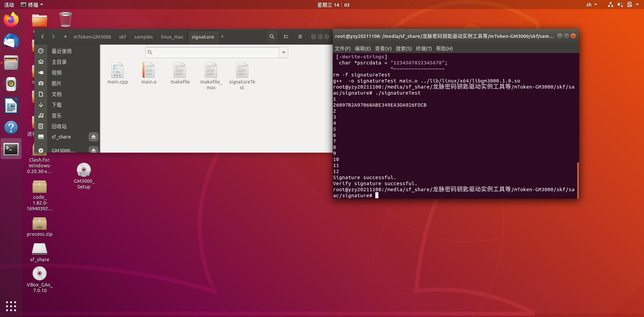Select the main.o file
This screenshot has width=644, height=317.
coord(149,73)
